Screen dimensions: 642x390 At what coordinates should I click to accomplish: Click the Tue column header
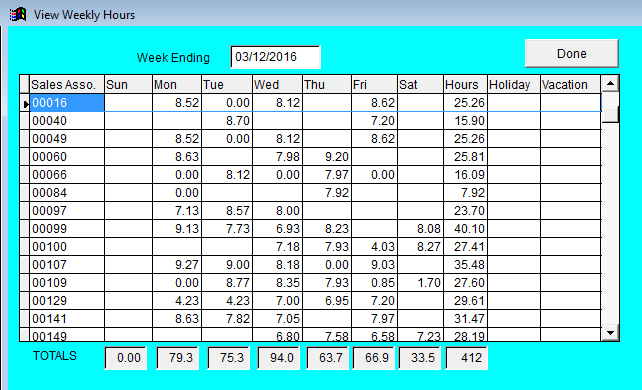(227, 84)
